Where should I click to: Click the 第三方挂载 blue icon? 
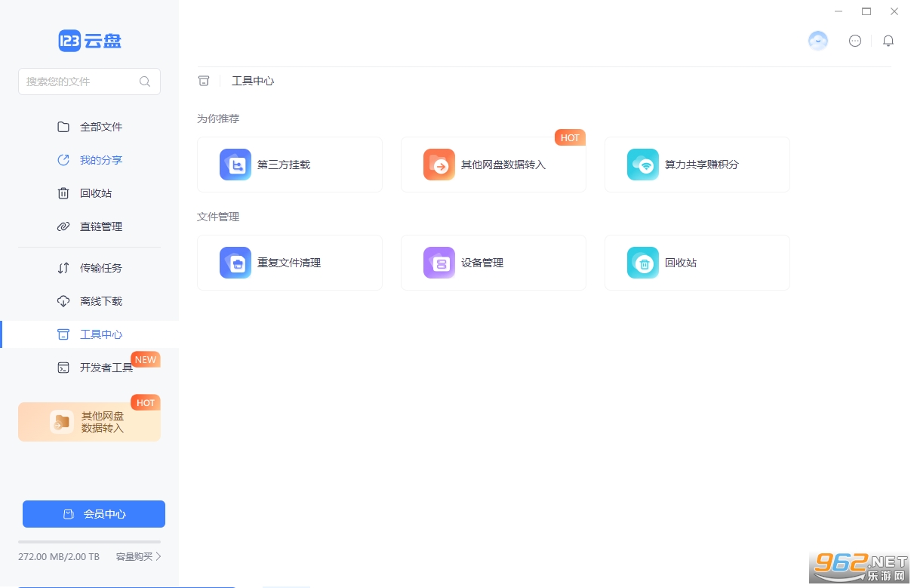click(x=235, y=165)
